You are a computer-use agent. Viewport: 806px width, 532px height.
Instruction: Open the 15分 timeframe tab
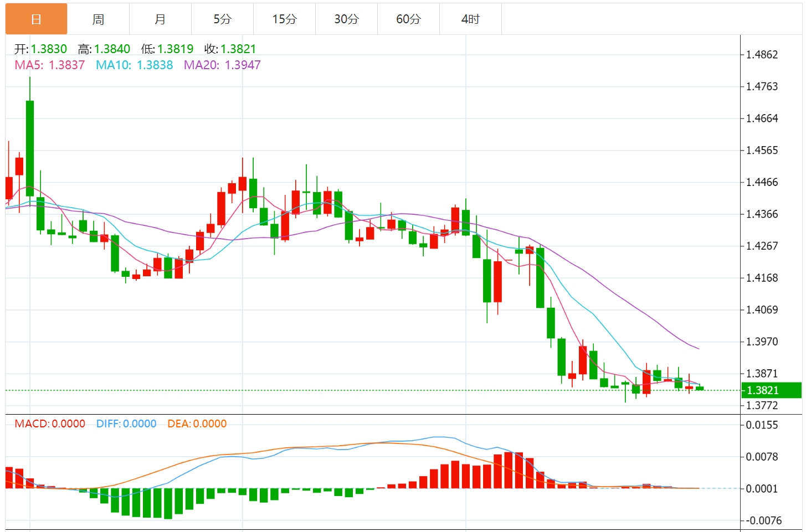(x=285, y=19)
